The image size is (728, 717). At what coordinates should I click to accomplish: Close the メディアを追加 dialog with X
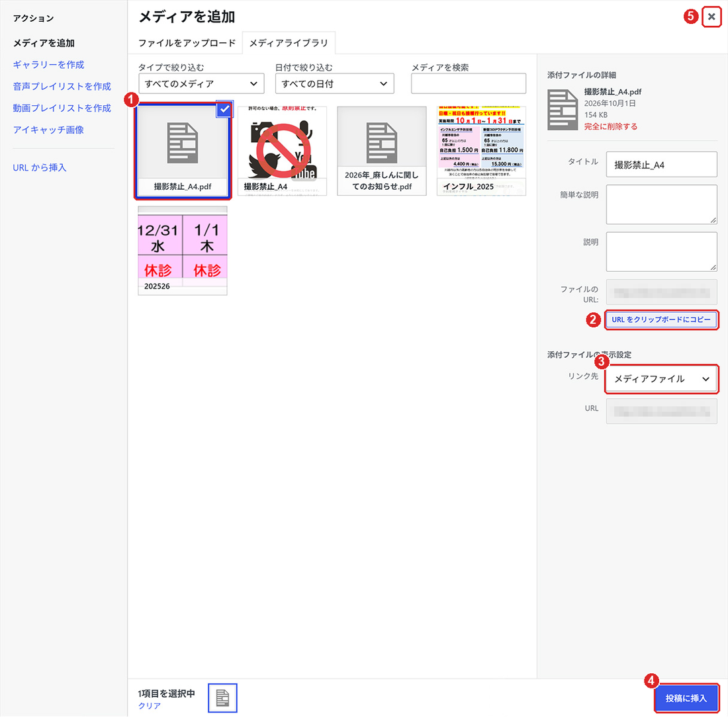pyautogui.click(x=711, y=17)
